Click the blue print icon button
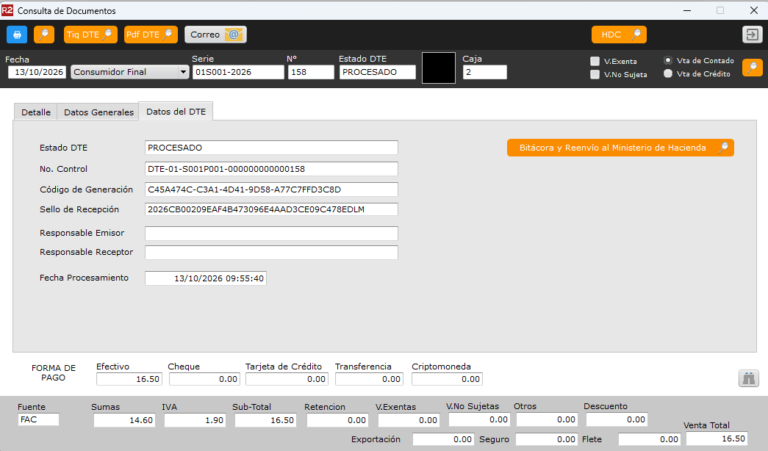 pyautogui.click(x=17, y=35)
